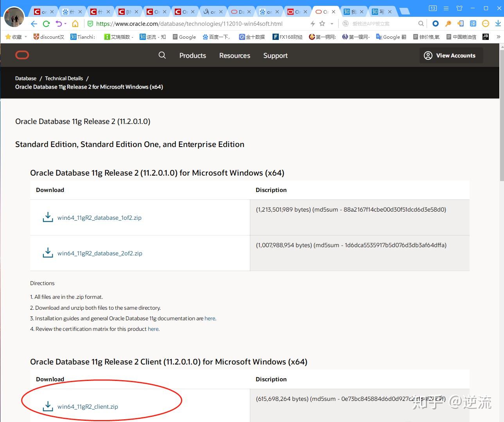Open the orange key password extension
The height and width of the screenshot is (422, 504).
[x=448, y=24]
